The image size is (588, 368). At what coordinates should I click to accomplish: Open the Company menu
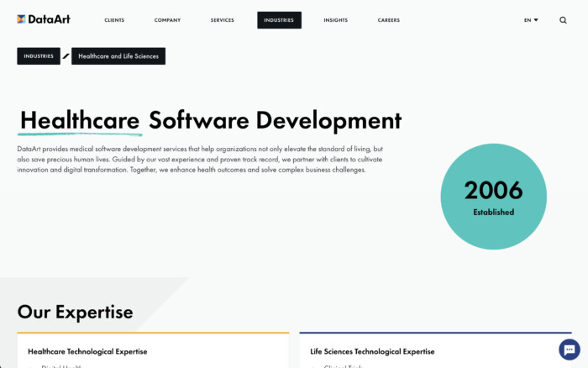(167, 20)
